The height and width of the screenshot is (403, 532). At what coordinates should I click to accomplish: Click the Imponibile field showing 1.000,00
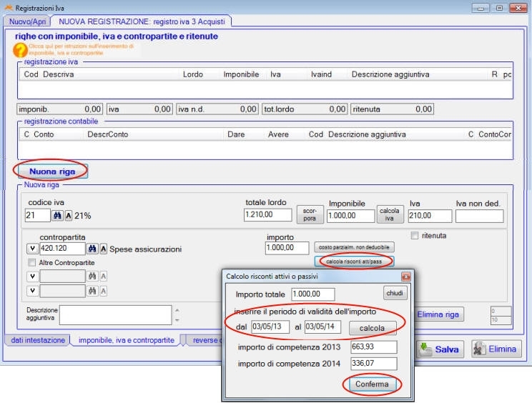click(351, 216)
